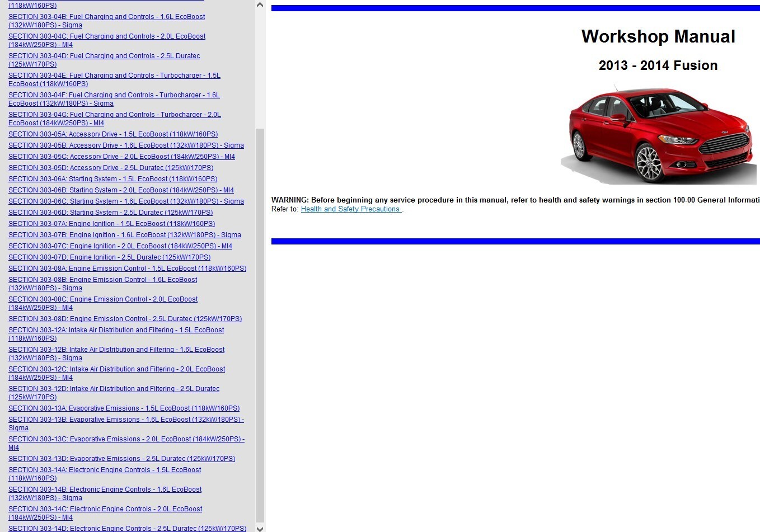The height and width of the screenshot is (532, 760).
Task: Open SECTION 303-14A Electronic Engine Controls 1.5L
Action: click(105, 474)
